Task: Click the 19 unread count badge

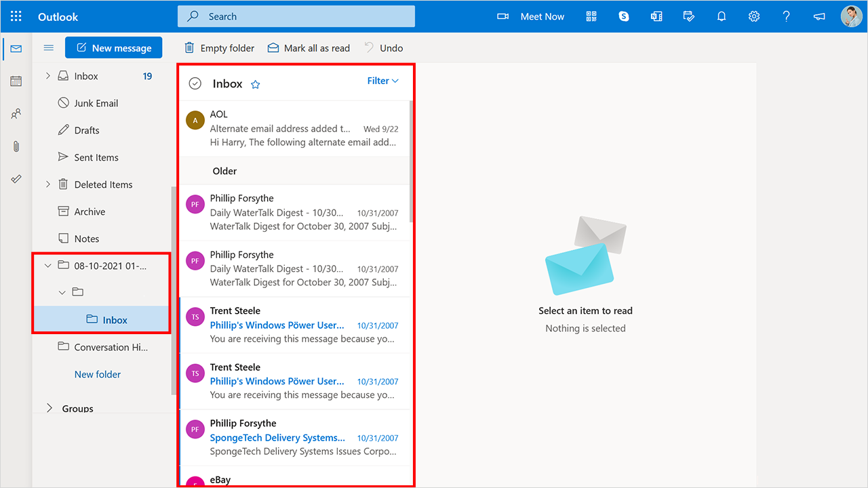Action: [x=147, y=76]
